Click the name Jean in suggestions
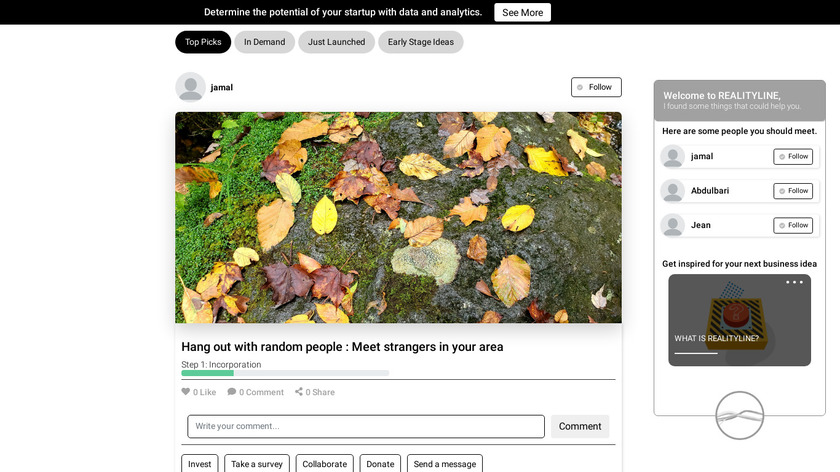The height and width of the screenshot is (472, 840). 701,225
